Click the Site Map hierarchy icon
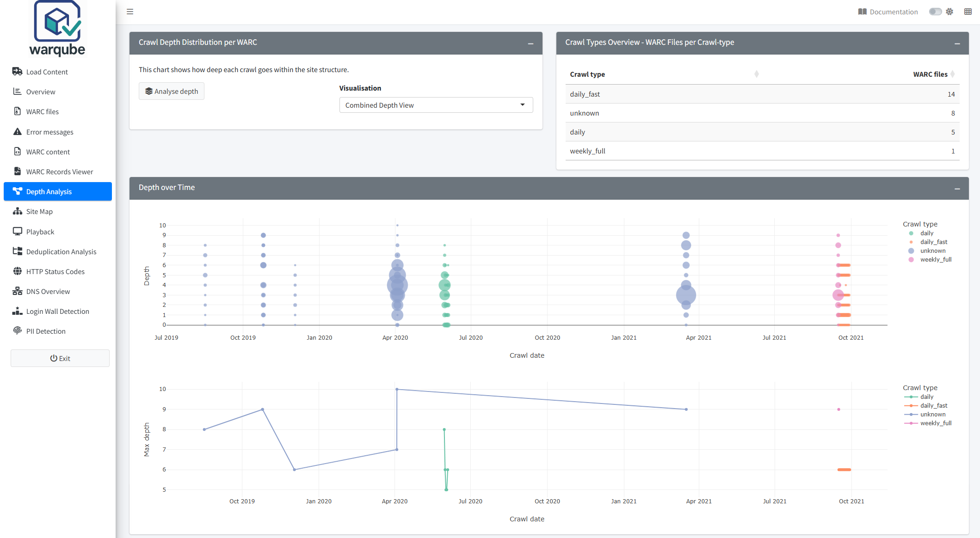The width and height of the screenshot is (980, 538). pyautogui.click(x=18, y=211)
